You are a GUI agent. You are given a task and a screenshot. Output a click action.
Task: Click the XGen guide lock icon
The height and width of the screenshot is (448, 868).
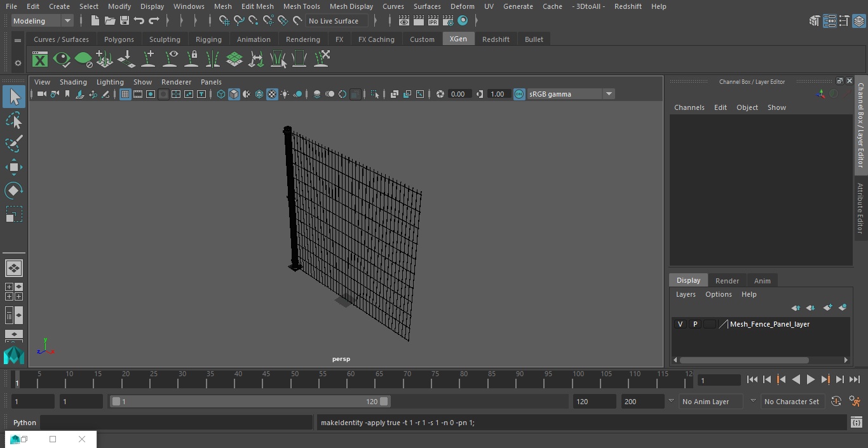coord(191,60)
